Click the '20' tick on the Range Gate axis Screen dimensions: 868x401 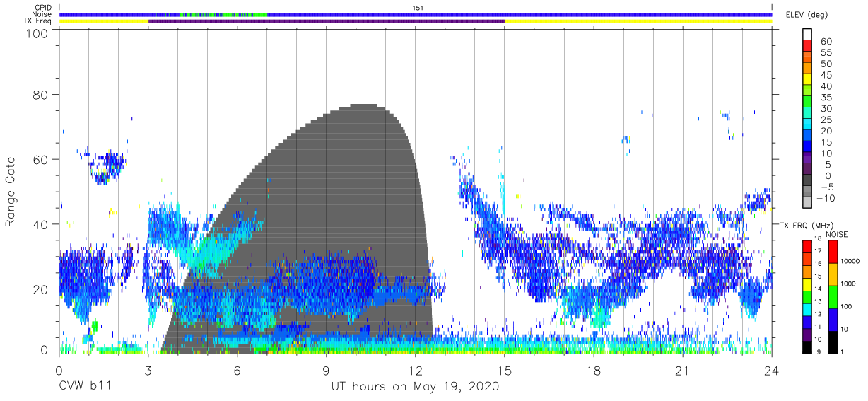coord(42,289)
